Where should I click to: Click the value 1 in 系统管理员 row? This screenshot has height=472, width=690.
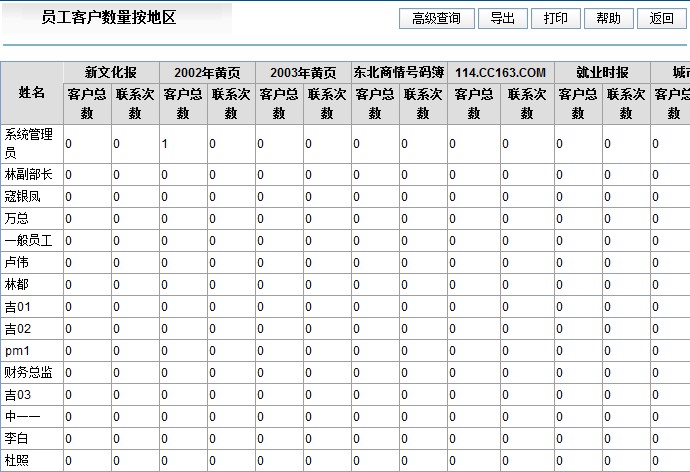click(165, 145)
